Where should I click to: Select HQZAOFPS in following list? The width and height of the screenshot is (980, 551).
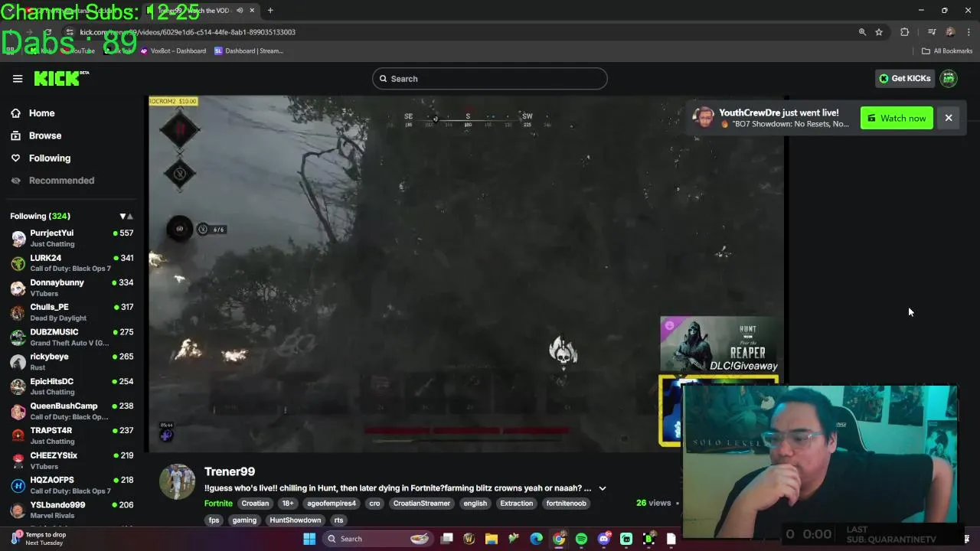[x=72, y=485]
